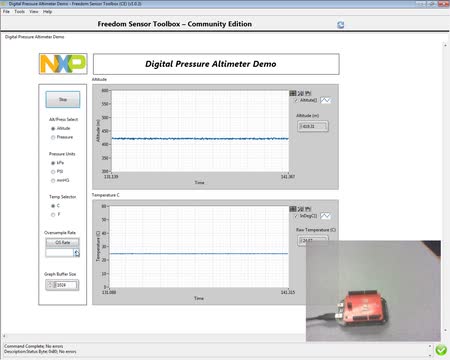Open the Help menu
This screenshot has height=360, width=450.
pyautogui.click(x=47, y=12)
